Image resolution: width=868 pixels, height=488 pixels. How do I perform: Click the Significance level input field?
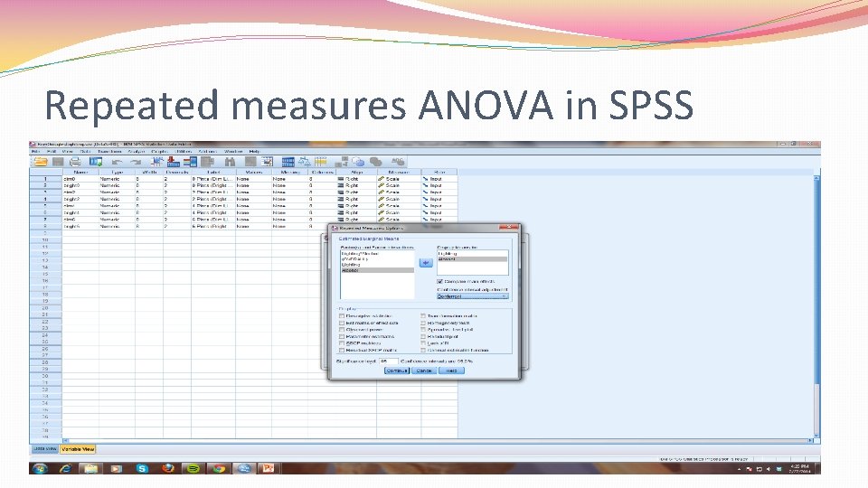(x=388, y=361)
